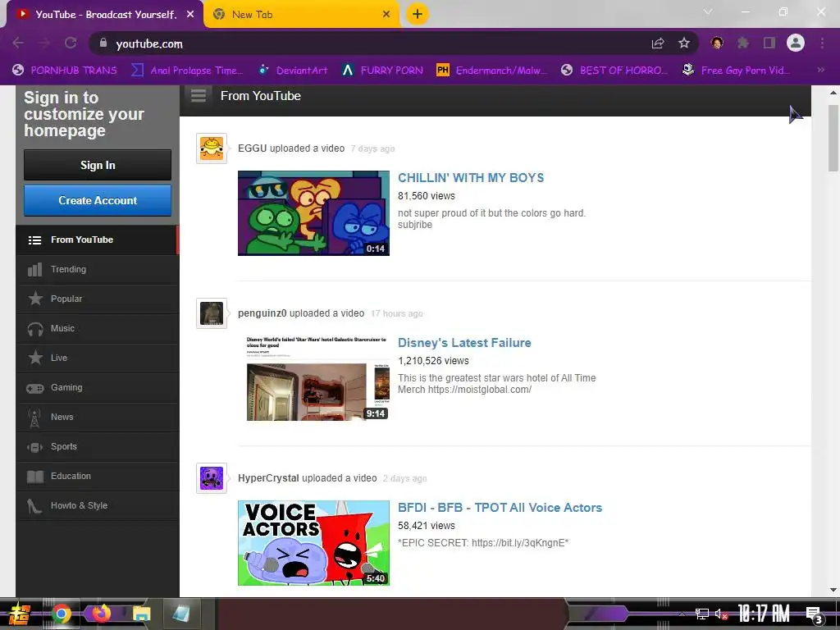Click the taskbar clock
Screen dimensions: 840x630
[764, 614]
